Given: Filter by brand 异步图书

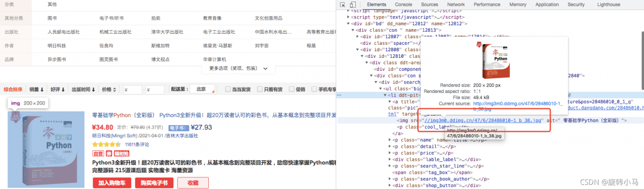Looking at the screenshot, I should (57, 59).
